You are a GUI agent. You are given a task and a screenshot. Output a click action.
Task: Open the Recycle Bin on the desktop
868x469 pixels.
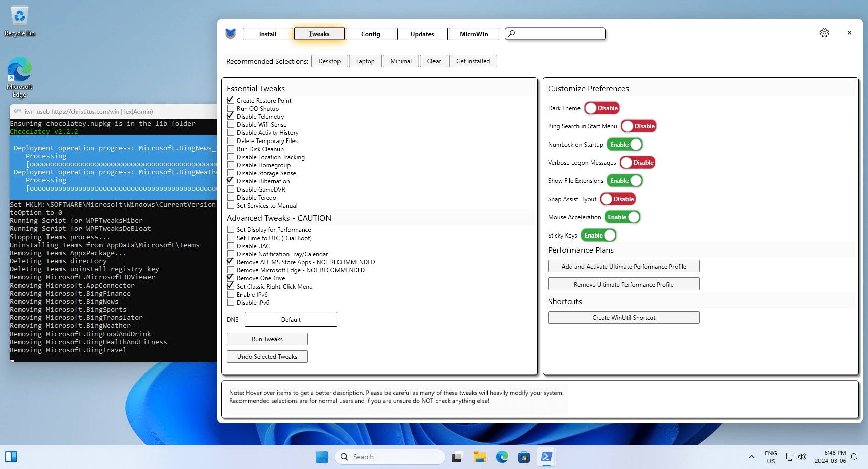(x=19, y=15)
